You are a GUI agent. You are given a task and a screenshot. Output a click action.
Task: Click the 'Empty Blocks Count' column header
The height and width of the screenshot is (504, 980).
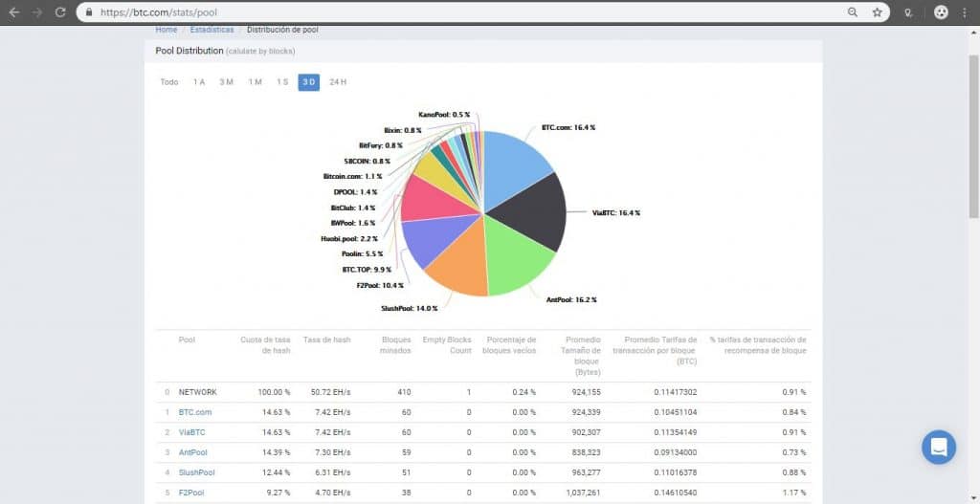(x=447, y=345)
